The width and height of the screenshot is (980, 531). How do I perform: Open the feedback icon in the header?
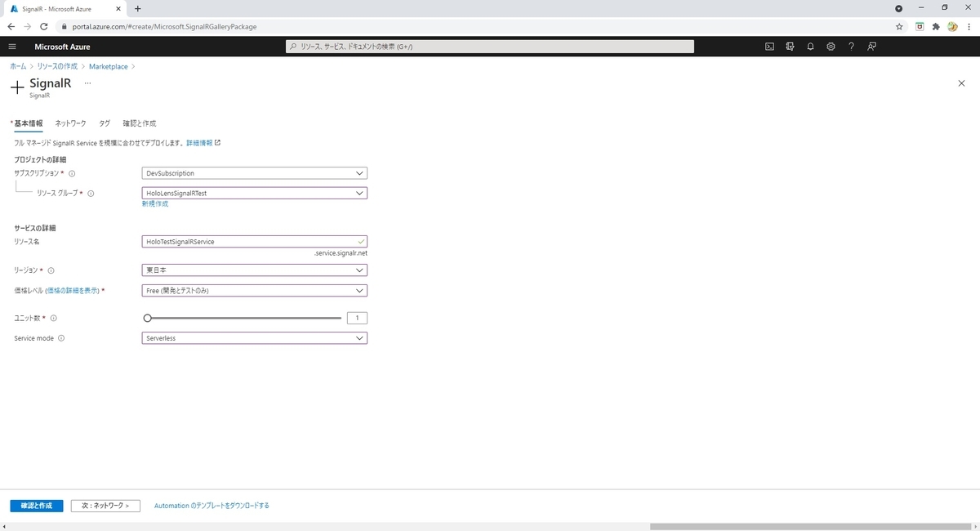click(x=872, y=47)
